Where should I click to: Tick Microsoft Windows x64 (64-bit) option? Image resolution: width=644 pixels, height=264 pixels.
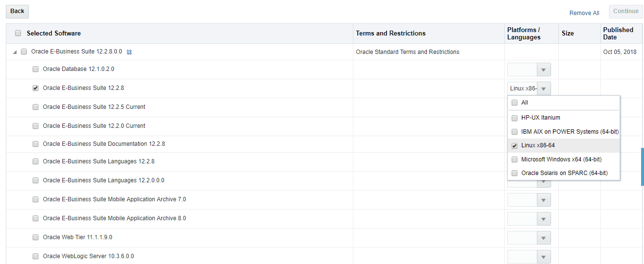click(x=515, y=159)
